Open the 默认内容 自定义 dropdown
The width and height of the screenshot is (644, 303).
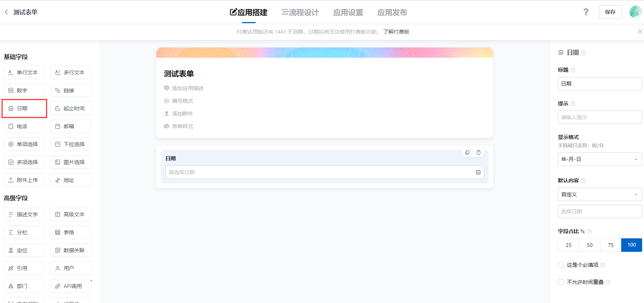coord(599,194)
